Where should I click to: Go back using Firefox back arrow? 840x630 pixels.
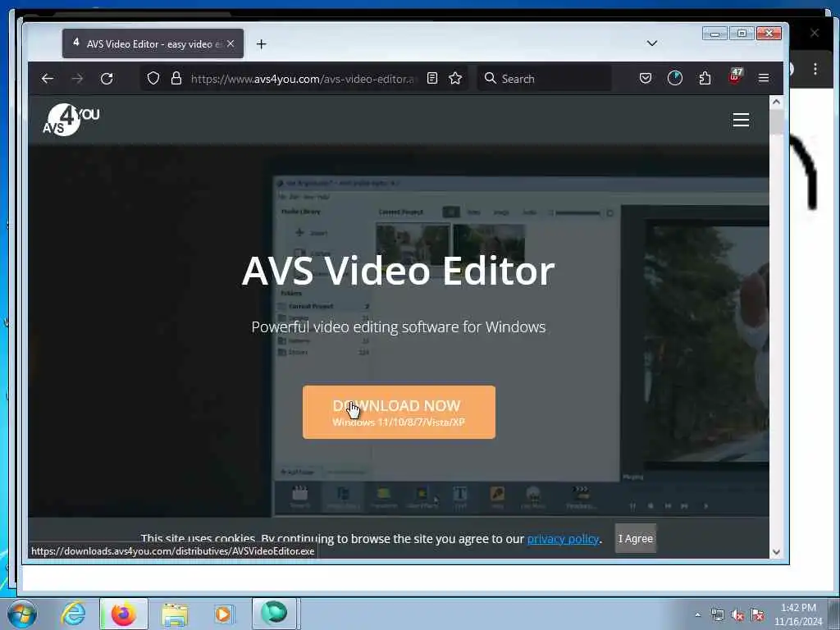click(47, 79)
